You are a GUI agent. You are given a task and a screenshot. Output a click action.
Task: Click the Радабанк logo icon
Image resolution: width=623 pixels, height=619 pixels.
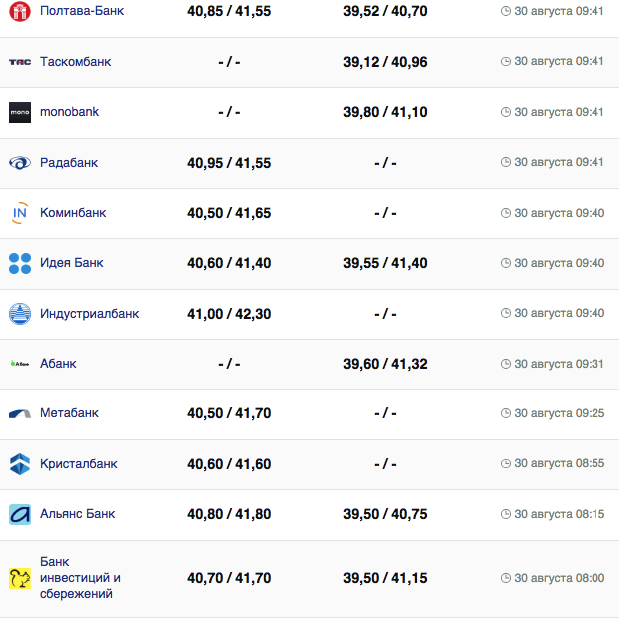(x=20, y=163)
